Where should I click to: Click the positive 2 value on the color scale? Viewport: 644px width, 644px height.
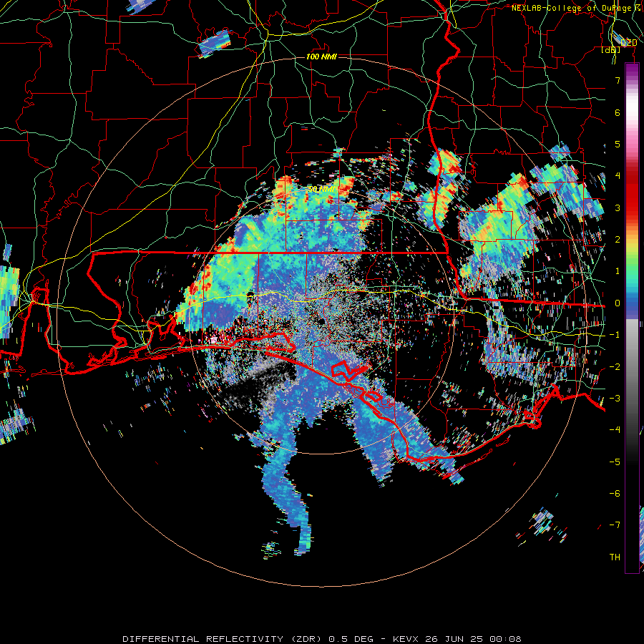pyautogui.click(x=618, y=240)
